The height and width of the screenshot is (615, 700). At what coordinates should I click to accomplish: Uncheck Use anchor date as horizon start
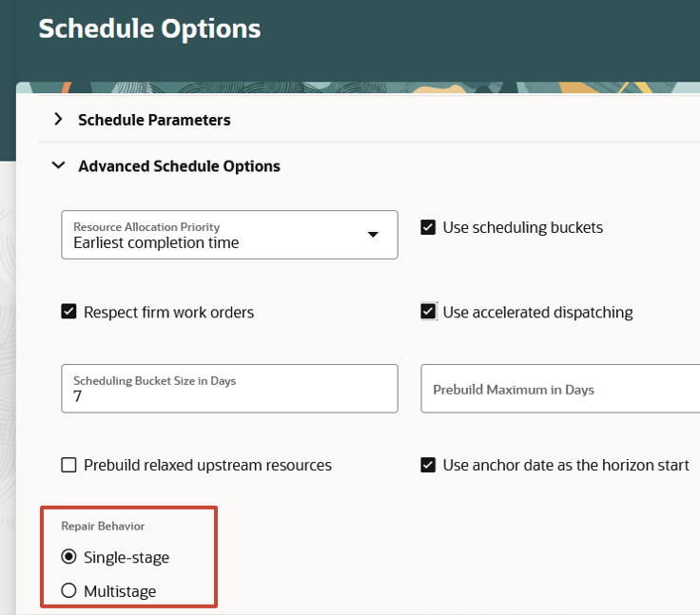click(428, 465)
